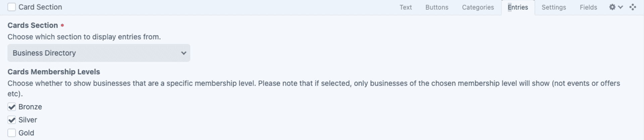
Task: Enable the Gold membership checkbox
Action: (x=12, y=133)
